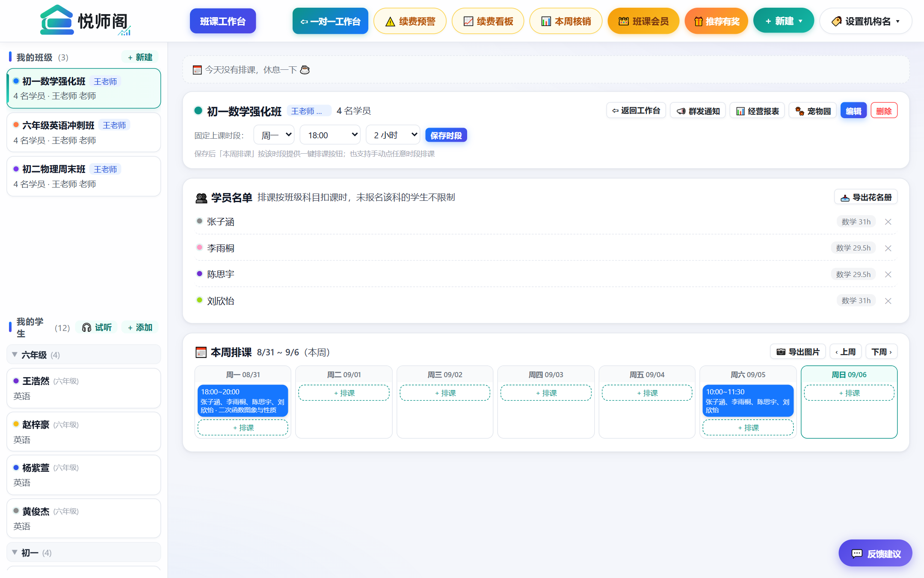Add lesson on 周五 09/04
The height and width of the screenshot is (578, 924).
coord(647,393)
